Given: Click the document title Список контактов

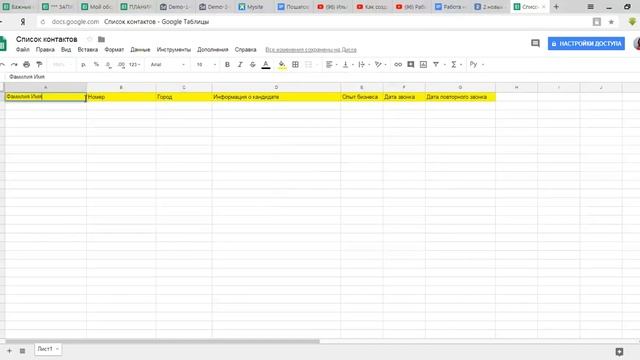Looking at the screenshot, I should point(47,39).
